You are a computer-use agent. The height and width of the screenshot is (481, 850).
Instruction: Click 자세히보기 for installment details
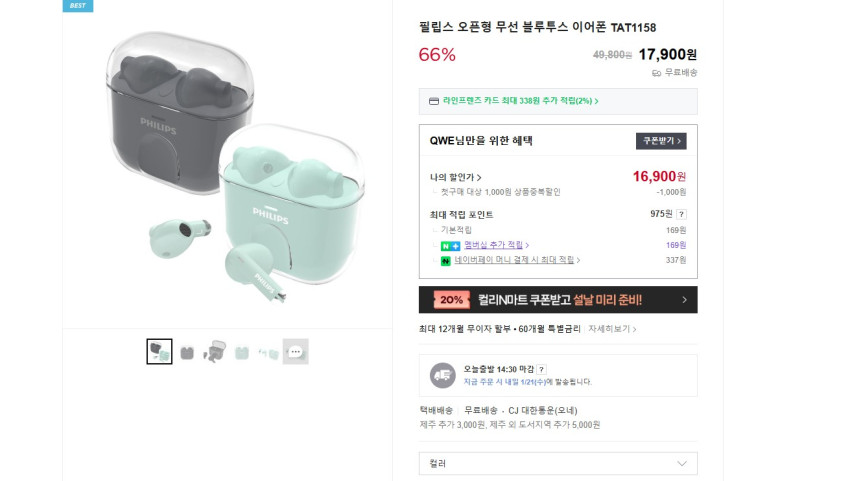pos(611,328)
